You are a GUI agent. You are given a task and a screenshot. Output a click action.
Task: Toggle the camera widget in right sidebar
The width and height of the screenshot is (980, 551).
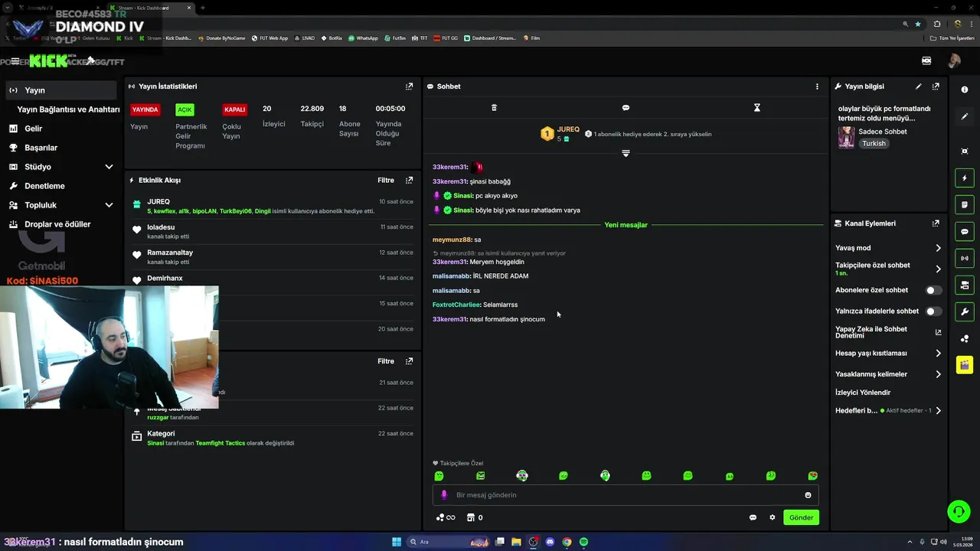point(965,285)
